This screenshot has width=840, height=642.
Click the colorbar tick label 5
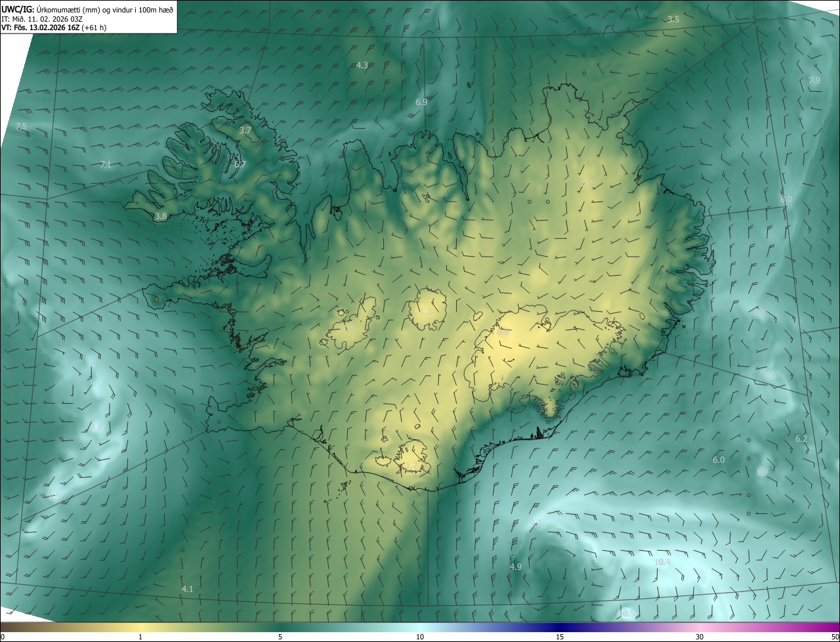pyautogui.click(x=280, y=637)
